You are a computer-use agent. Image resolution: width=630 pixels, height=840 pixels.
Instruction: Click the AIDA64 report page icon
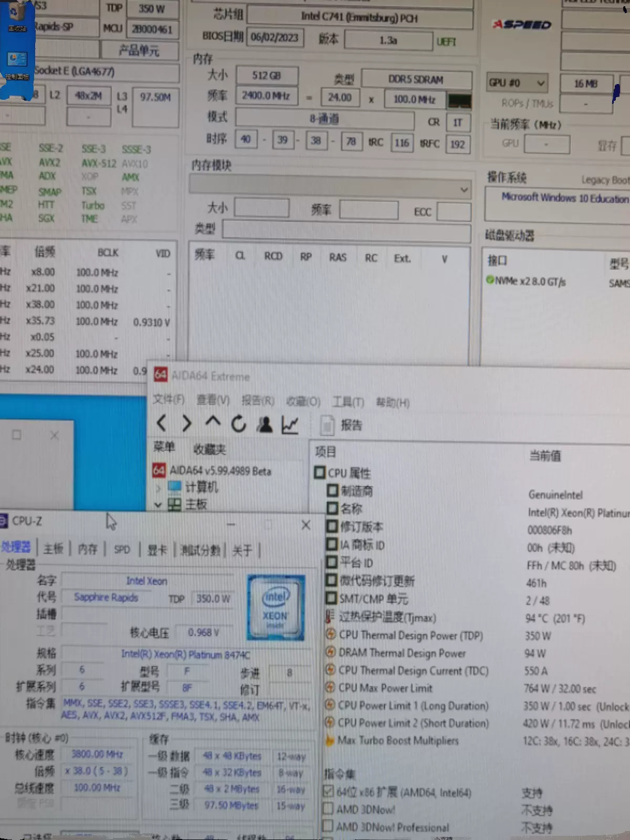click(x=327, y=425)
